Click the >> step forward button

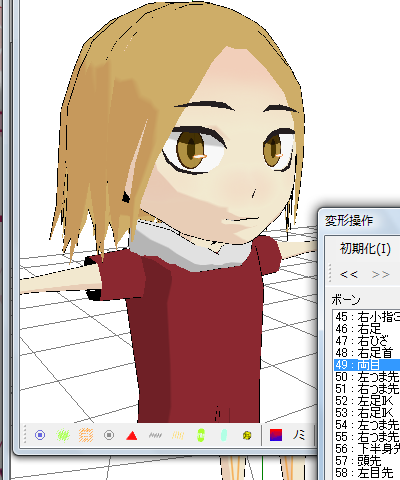(x=380, y=274)
